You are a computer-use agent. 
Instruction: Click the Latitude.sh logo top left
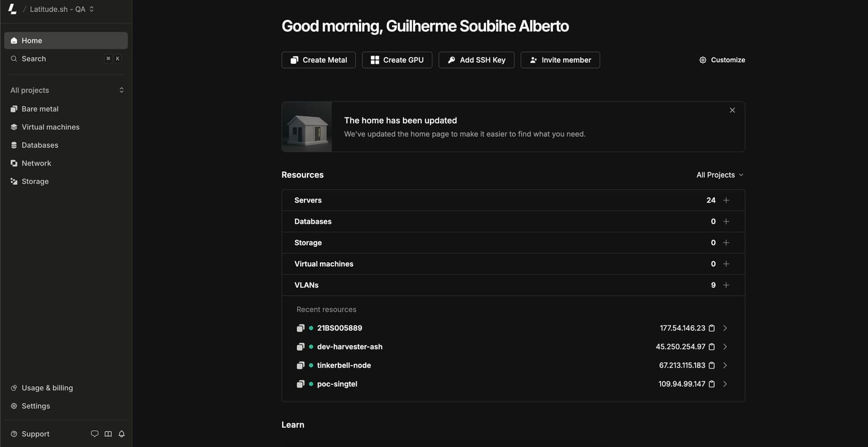12,8
